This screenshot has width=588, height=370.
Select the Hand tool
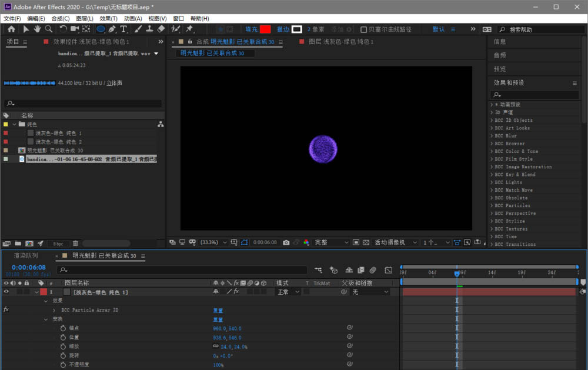[37, 29]
